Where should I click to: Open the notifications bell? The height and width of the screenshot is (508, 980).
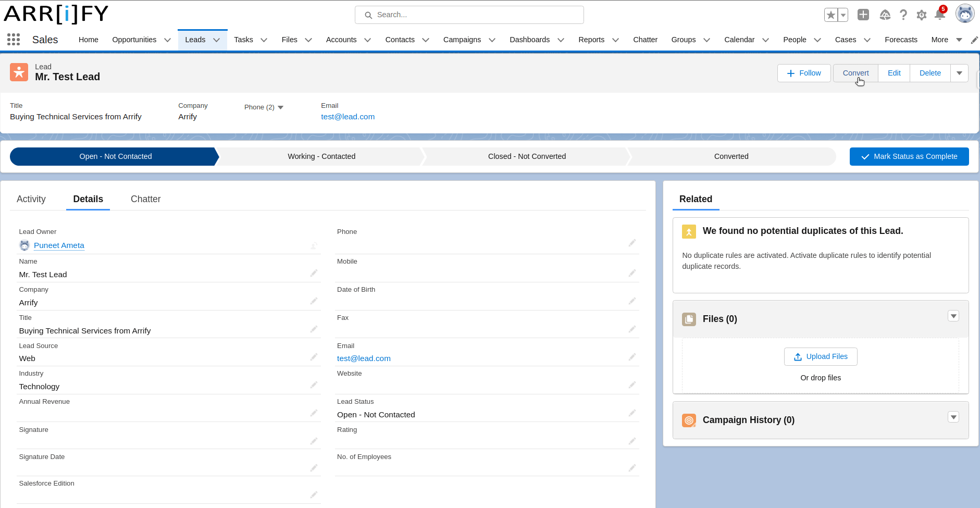click(939, 15)
